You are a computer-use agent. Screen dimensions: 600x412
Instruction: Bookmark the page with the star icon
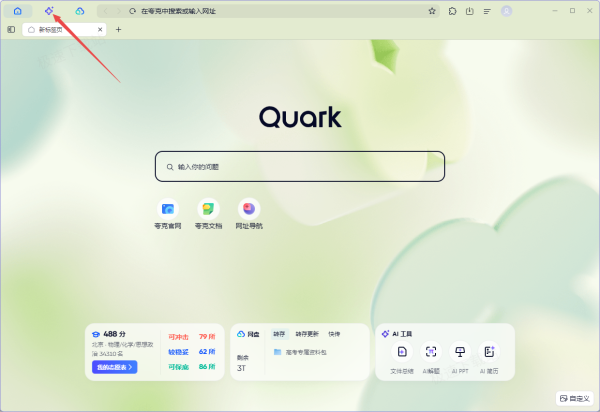coord(432,11)
